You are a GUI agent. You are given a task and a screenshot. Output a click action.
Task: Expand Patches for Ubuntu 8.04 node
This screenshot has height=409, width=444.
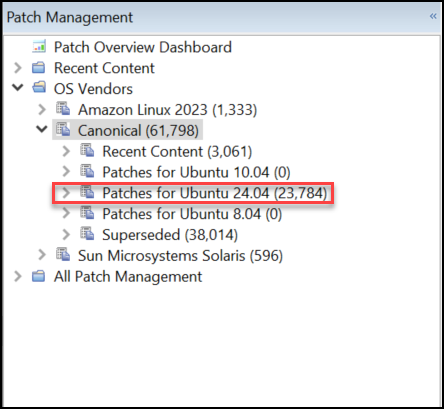point(66,213)
